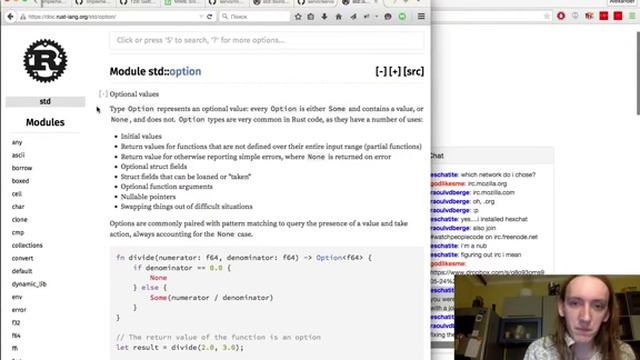This screenshot has width=640, height=360.
Task: Reload the Rust docs page
Action: 209,17
